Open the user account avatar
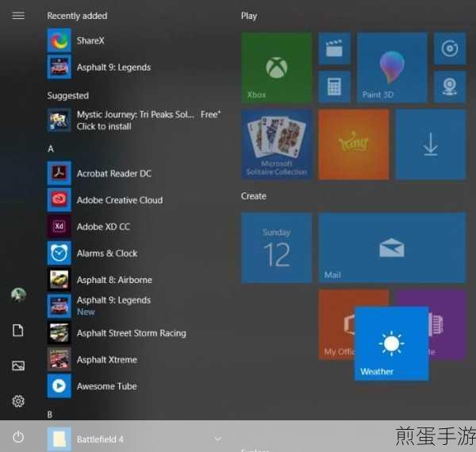This screenshot has height=452, width=476. 18,294
